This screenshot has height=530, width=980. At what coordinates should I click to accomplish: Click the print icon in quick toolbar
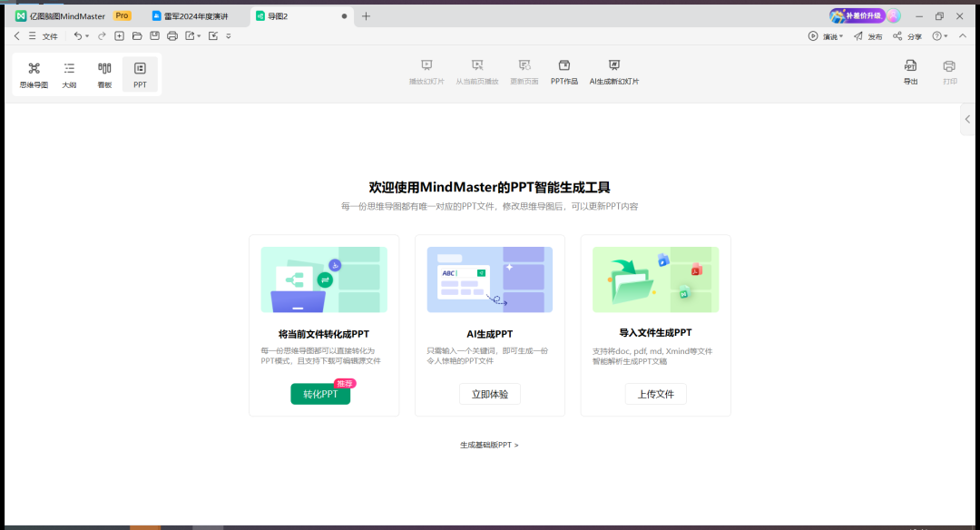pos(171,36)
